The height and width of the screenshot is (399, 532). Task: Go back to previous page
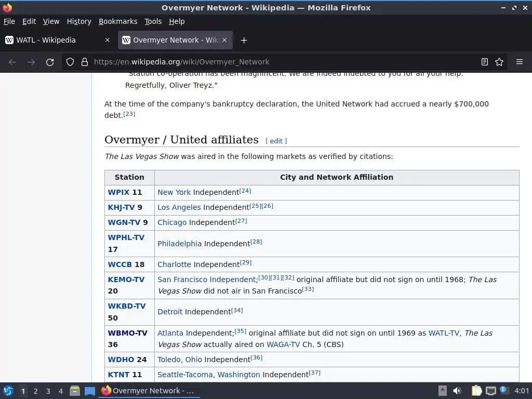coord(12,62)
